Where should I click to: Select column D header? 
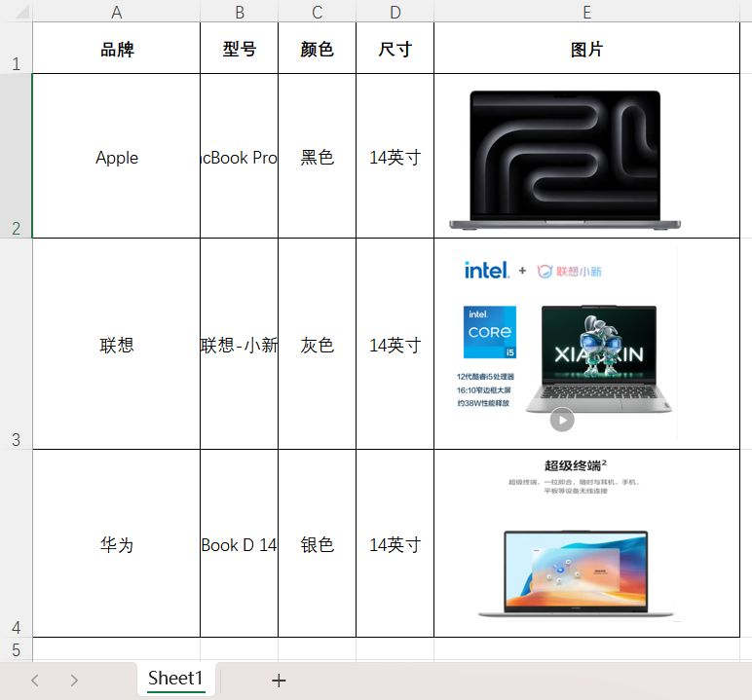coord(395,12)
